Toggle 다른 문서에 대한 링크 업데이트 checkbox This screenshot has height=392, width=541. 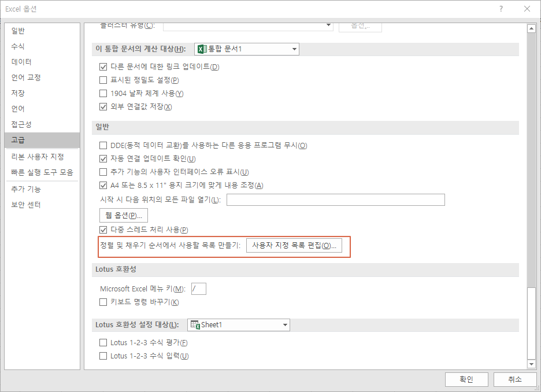[x=103, y=66]
